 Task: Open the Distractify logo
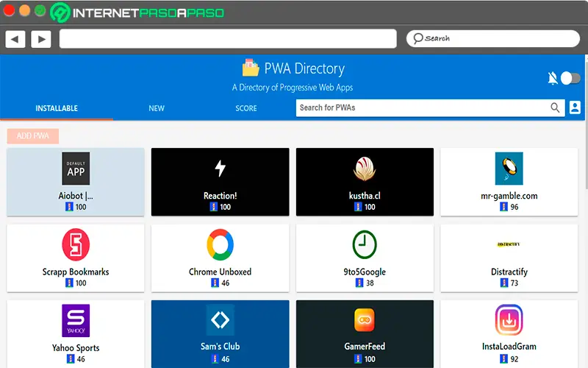pos(509,244)
